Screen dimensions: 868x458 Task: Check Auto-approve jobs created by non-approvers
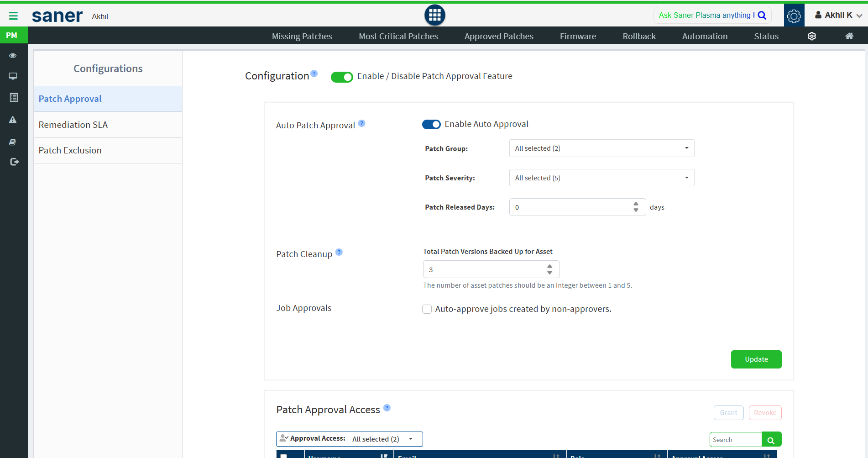pos(427,309)
